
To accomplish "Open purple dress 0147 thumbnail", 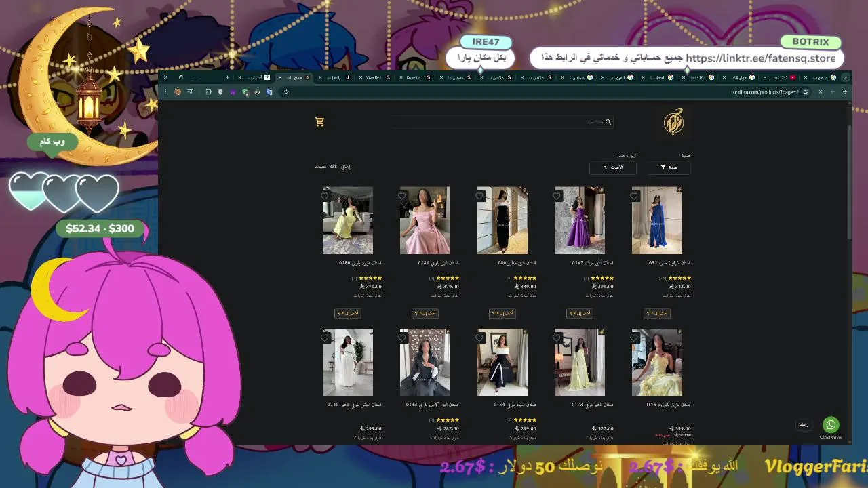I will [x=580, y=220].
